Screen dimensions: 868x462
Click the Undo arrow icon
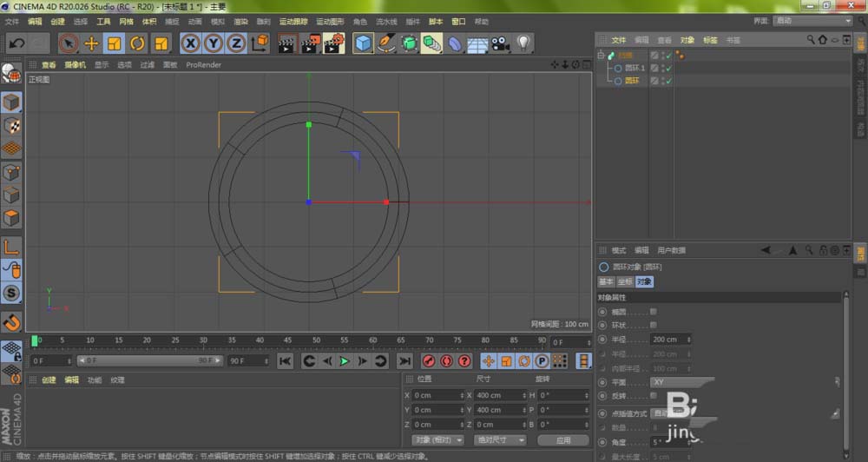[16, 43]
